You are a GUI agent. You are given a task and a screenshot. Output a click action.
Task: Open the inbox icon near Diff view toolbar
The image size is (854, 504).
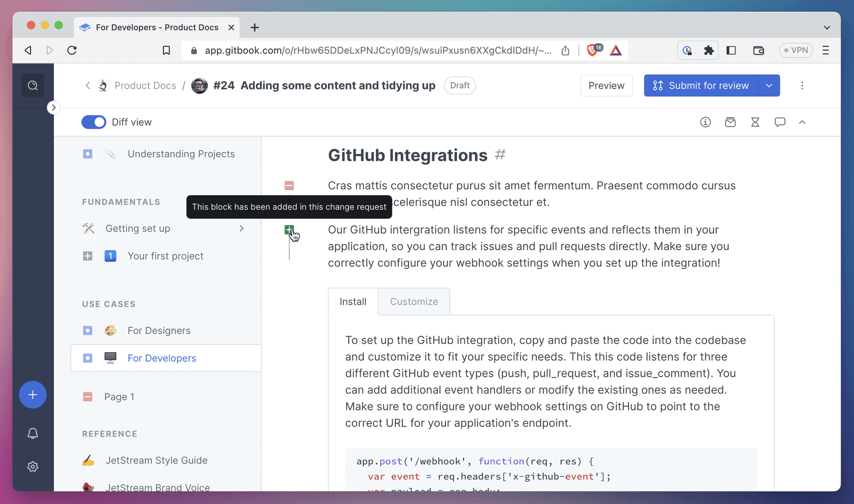point(730,122)
